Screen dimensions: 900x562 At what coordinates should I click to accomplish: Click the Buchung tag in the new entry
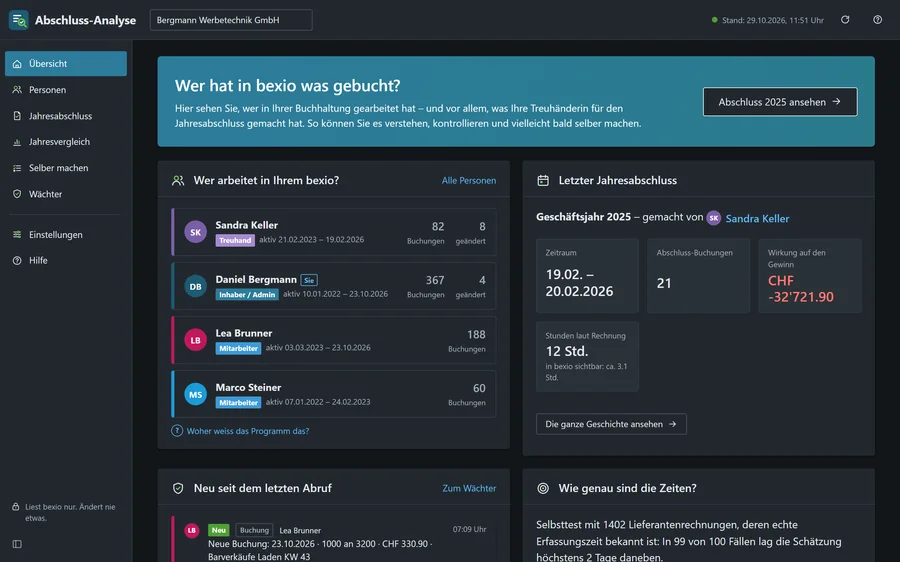tap(254, 530)
